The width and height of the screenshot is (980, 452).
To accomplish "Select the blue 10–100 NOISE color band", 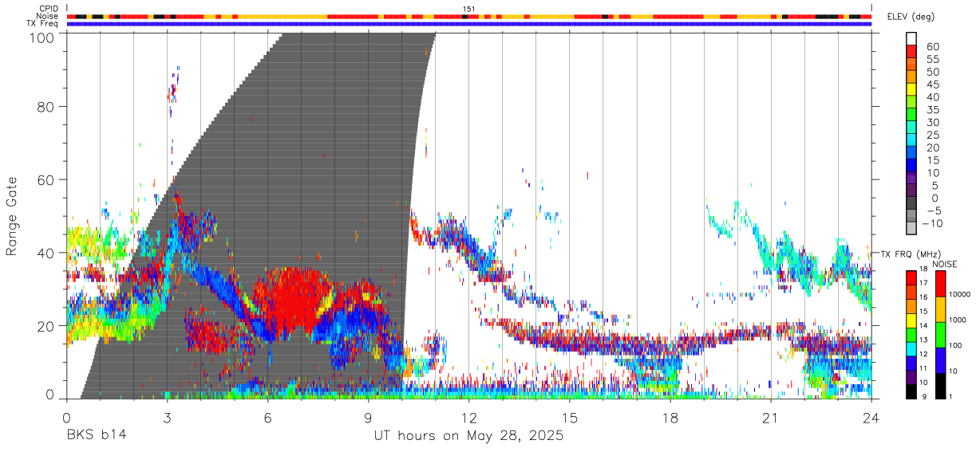I will (940, 360).
